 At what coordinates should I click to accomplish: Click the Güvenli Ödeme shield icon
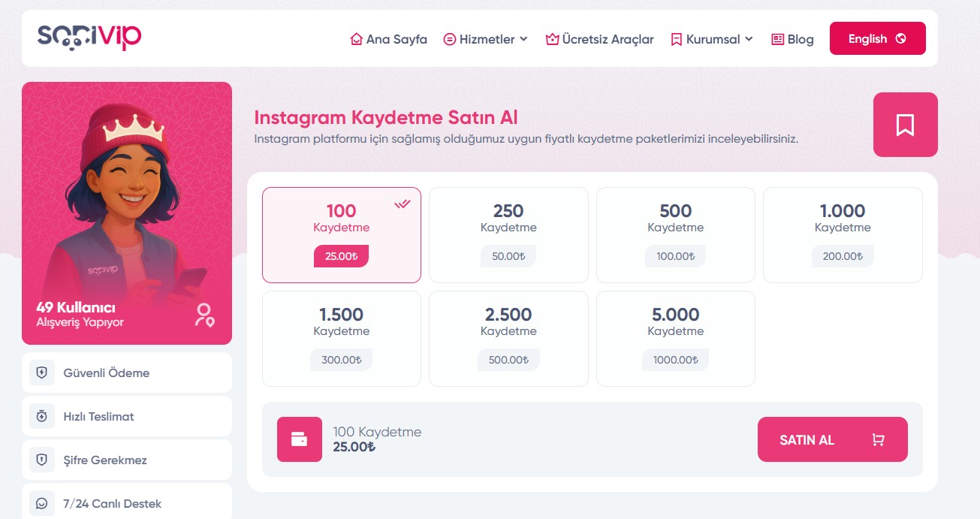[42, 373]
